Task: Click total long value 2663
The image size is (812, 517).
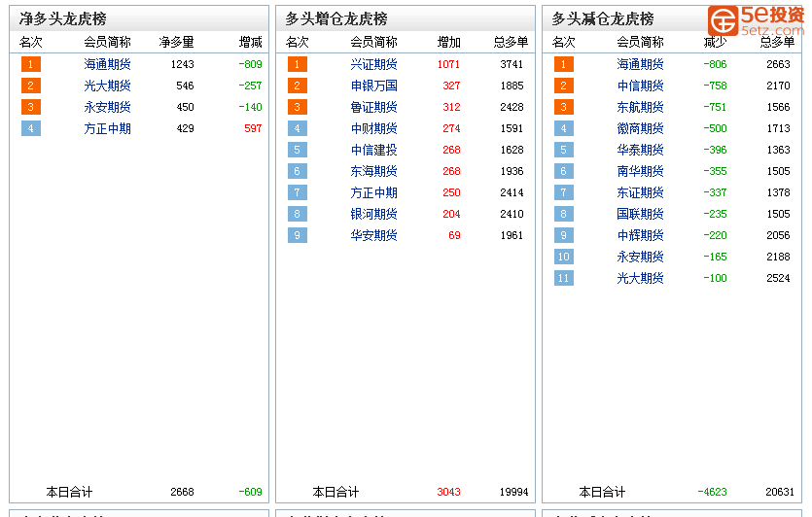Action: coord(778,64)
